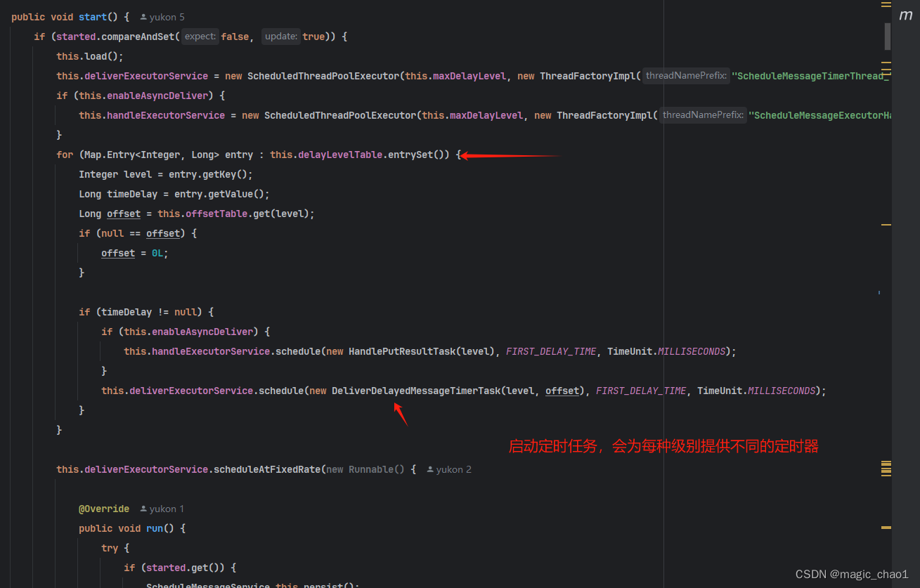Open the Maven tool window icon
This screenshot has width=920, height=588.
click(906, 15)
